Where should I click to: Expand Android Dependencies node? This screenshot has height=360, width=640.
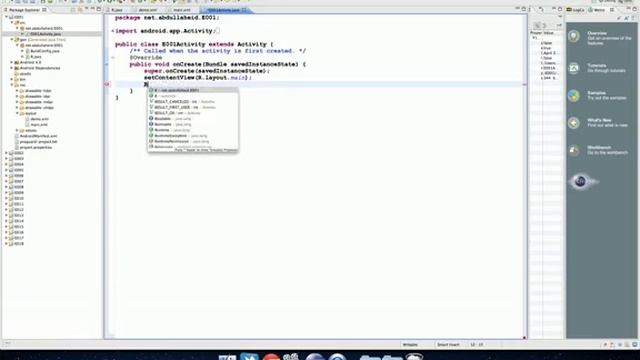pyautogui.click(x=12, y=68)
